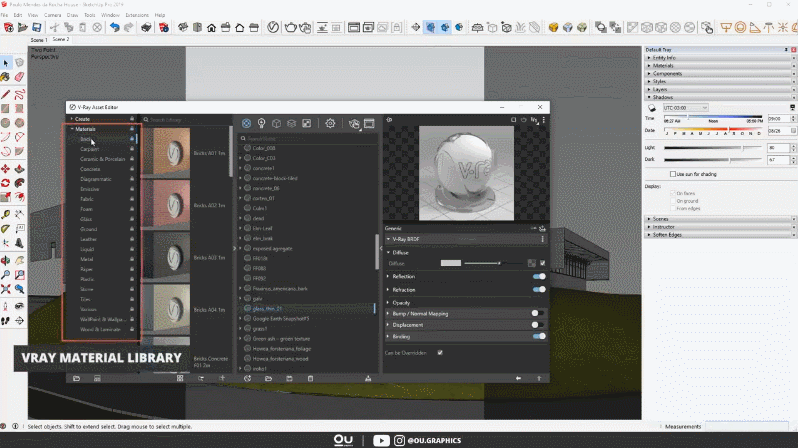Viewport: 798px width, 448px height.
Task: Click the Undo arrow in the toolbar
Action: [x=114, y=27]
